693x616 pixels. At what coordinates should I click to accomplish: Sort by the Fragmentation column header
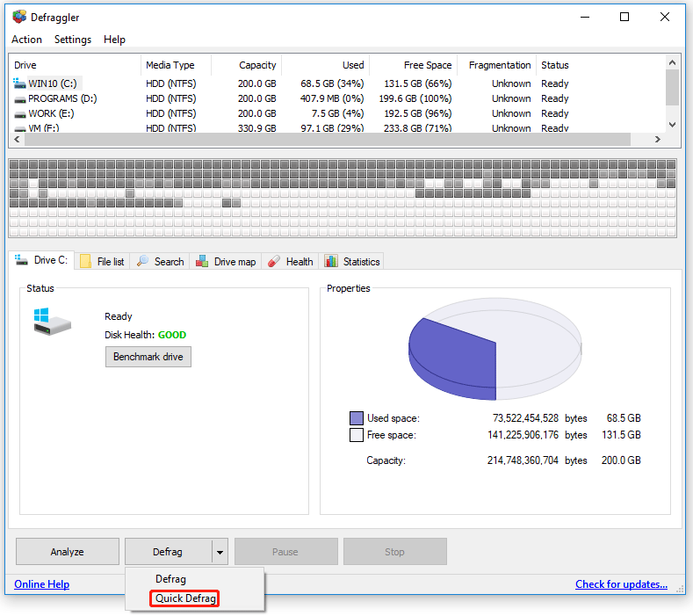(497, 65)
